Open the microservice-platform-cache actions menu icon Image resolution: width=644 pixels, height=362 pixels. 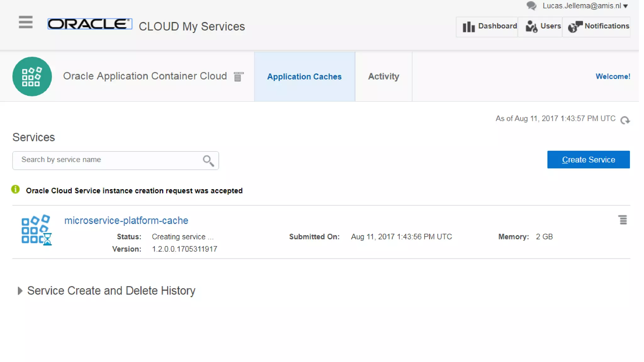point(623,220)
